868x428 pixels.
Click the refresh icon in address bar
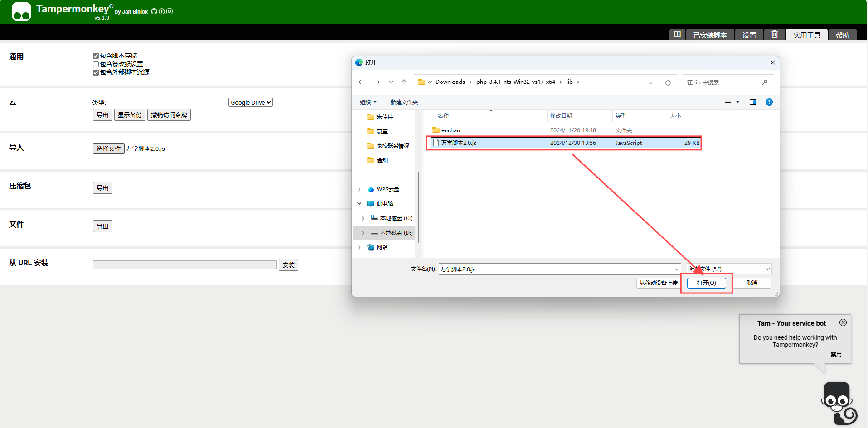(x=668, y=82)
